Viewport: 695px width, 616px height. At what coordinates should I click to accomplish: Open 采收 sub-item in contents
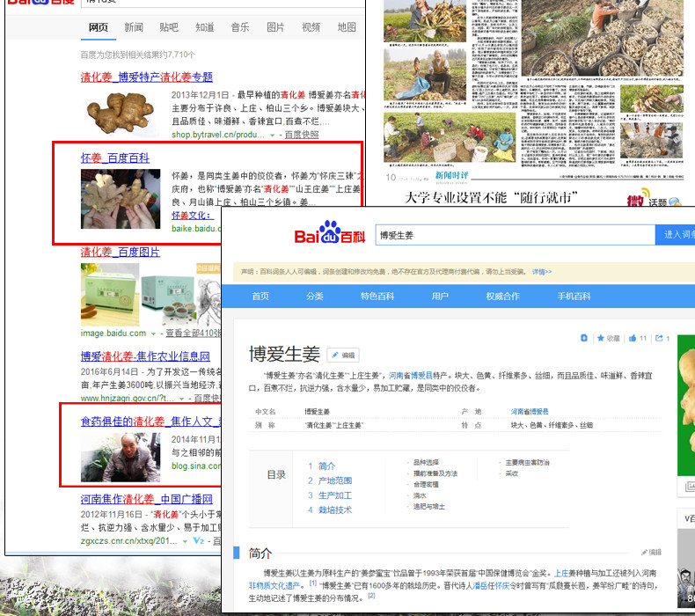[512, 473]
